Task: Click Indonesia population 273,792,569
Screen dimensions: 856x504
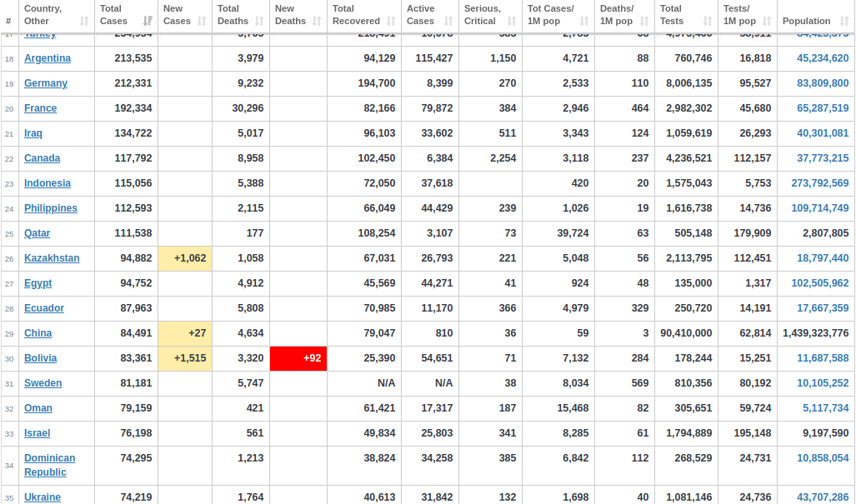Action: [x=820, y=183]
